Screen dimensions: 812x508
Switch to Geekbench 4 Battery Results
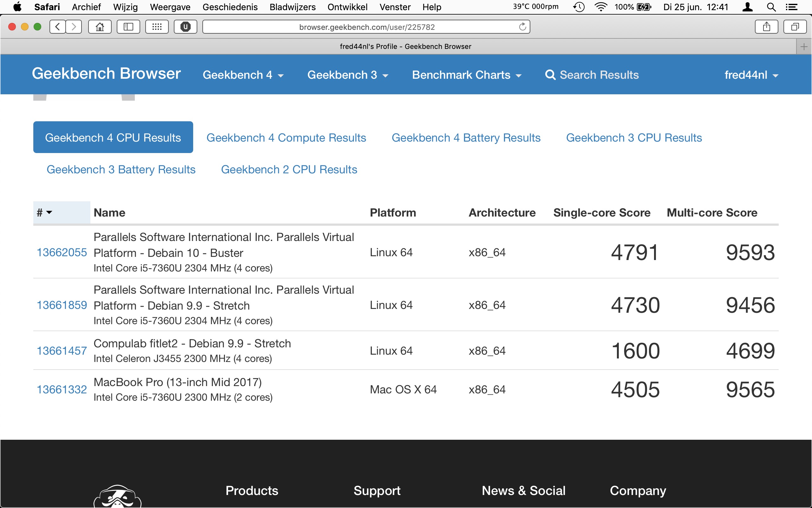pos(466,138)
